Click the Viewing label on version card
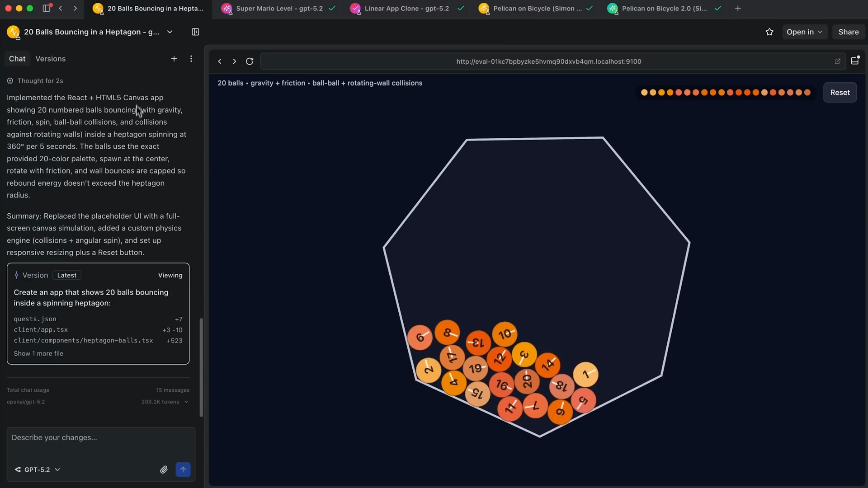The height and width of the screenshot is (488, 868). tap(170, 275)
